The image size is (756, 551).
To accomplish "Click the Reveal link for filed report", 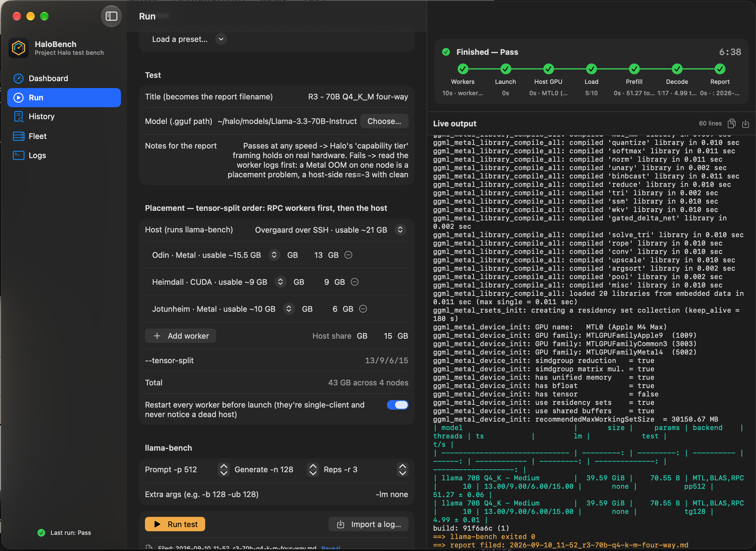I will point(331,548).
